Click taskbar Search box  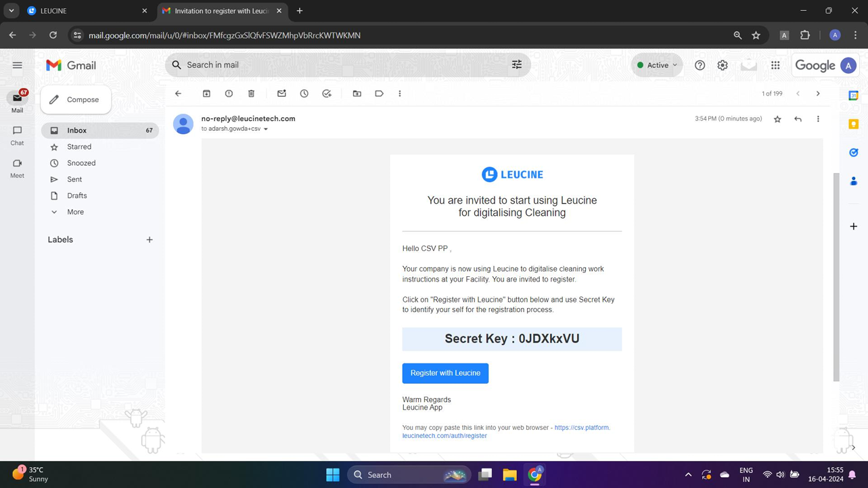coord(409,474)
